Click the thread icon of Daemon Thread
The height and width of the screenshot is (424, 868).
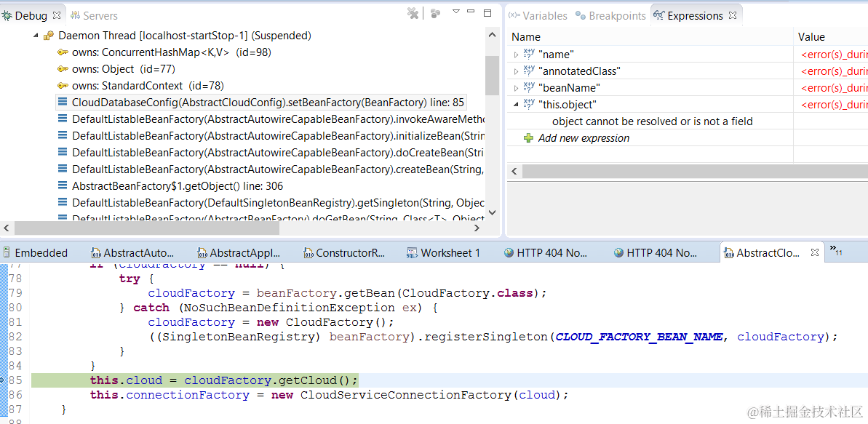coord(49,36)
